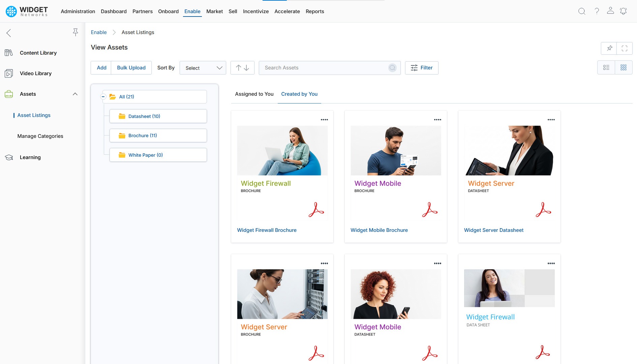
Task: Toggle ascending/descending sort order
Action: 242,68
